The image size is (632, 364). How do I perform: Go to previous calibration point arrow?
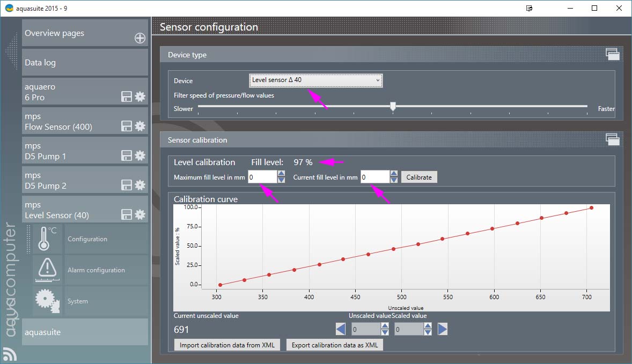(341, 329)
